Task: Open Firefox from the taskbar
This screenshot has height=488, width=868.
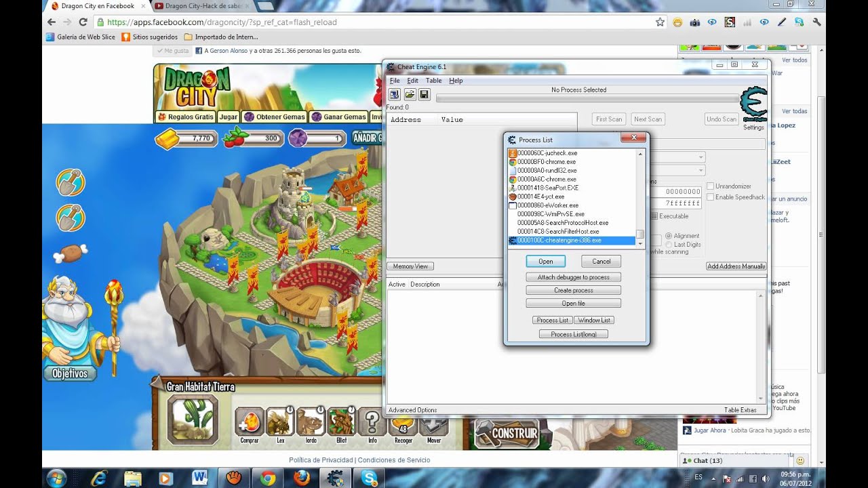Action: pos(302,478)
